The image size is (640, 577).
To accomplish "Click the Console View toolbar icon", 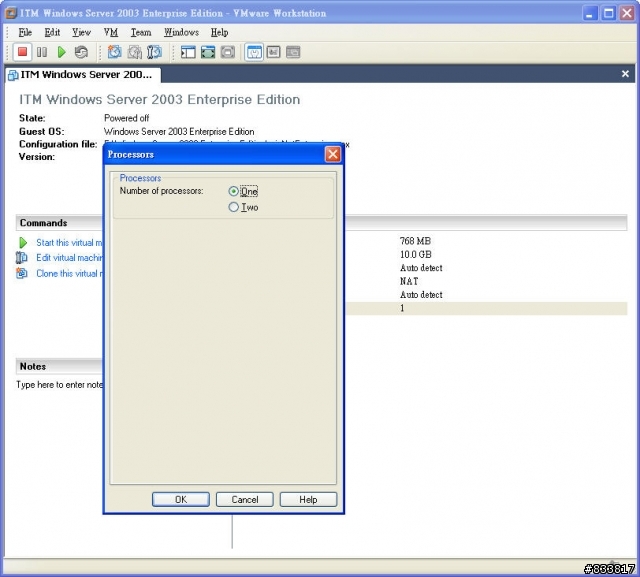I will 293,52.
